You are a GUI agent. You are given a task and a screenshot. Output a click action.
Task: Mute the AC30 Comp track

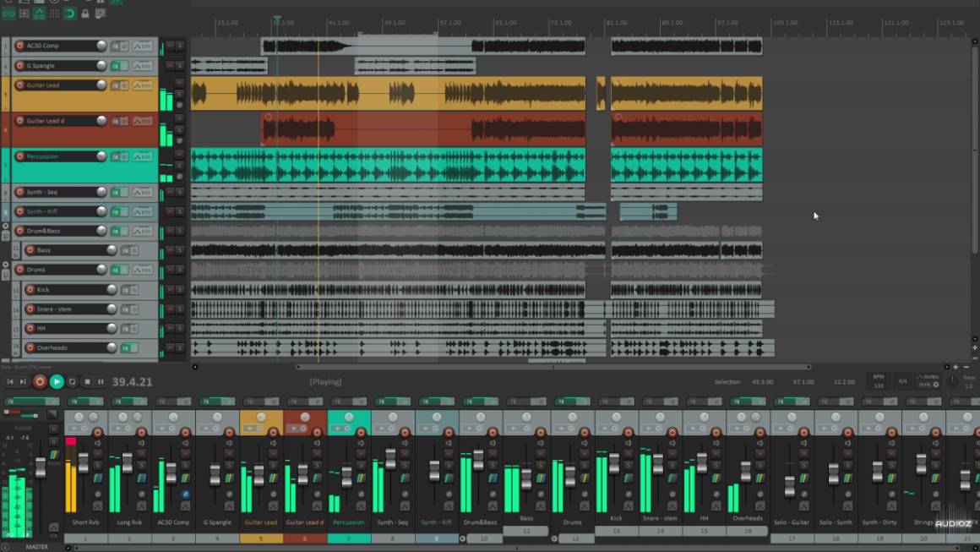pyautogui.click(x=169, y=46)
